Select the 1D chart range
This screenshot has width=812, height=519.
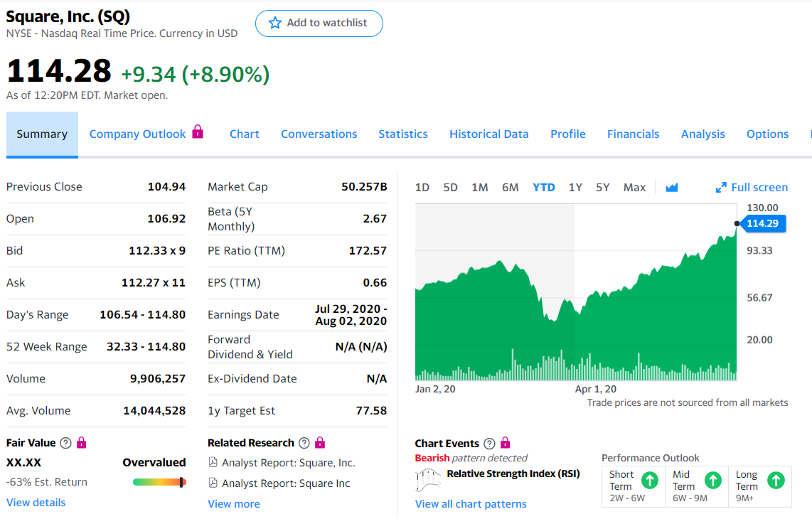(422, 188)
